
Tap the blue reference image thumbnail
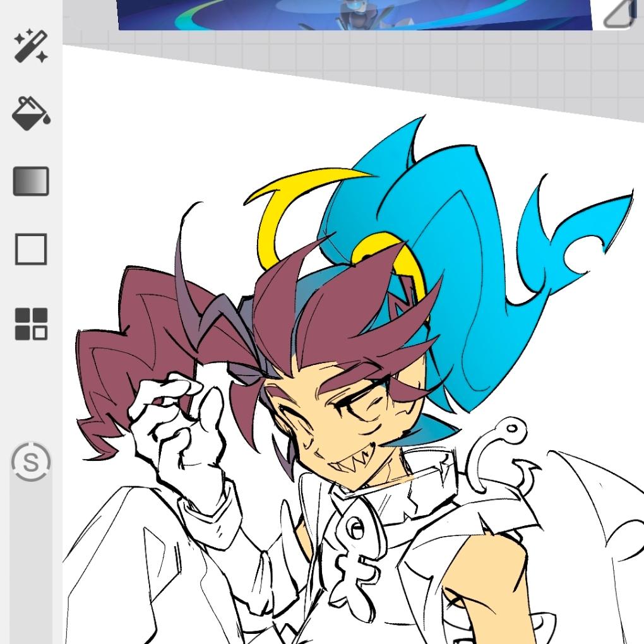355,15
